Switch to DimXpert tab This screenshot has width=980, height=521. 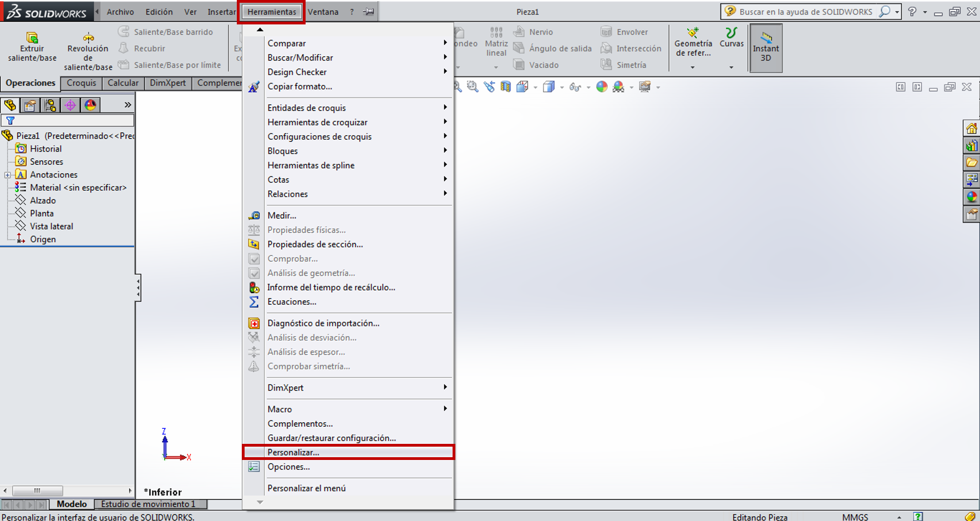168,83
